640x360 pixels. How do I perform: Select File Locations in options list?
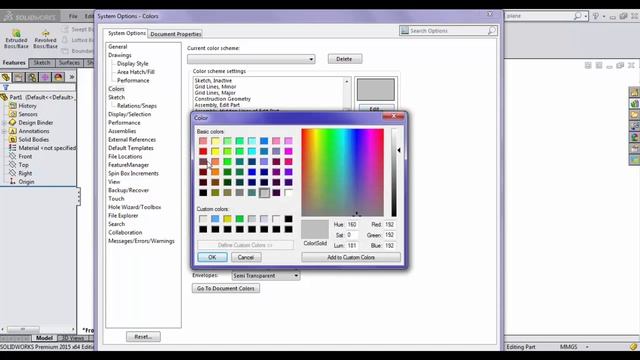coord(125,157)
